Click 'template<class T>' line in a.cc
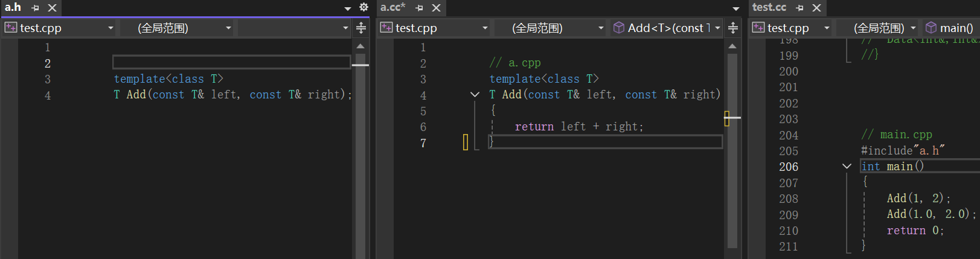Image resolution: width=980 pixels, height=259 pixels. [x=544, y=79]
